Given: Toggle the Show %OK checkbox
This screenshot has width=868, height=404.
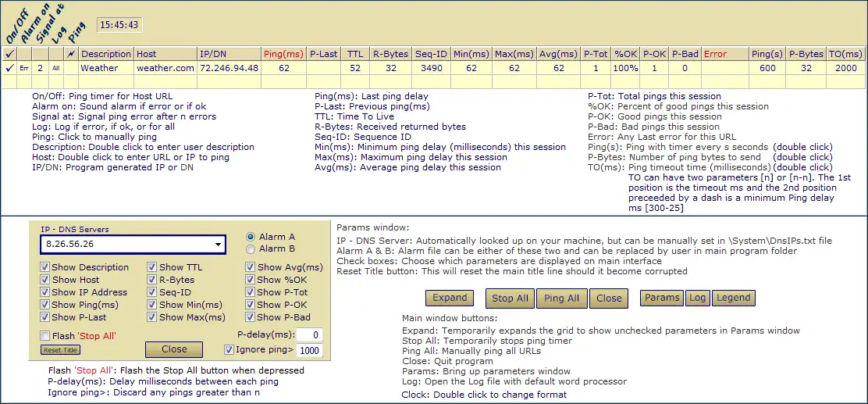Looking at the screenshot, I should (251, 280).
